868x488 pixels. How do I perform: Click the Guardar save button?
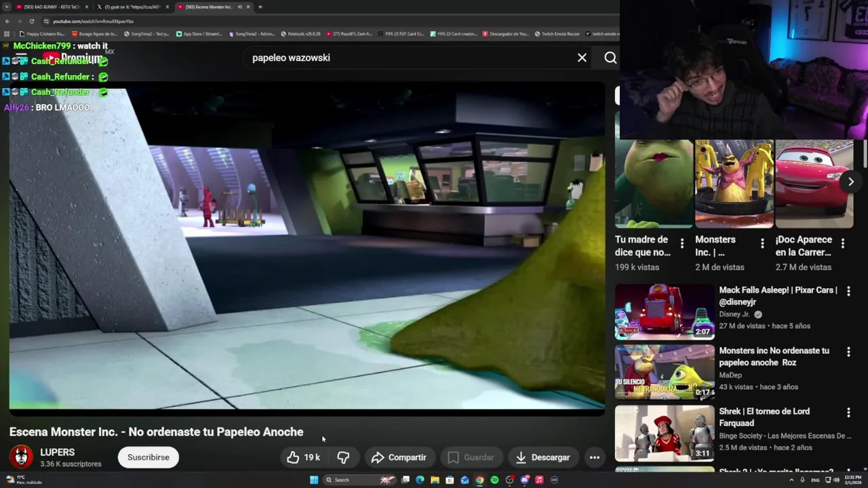[471, 457]
